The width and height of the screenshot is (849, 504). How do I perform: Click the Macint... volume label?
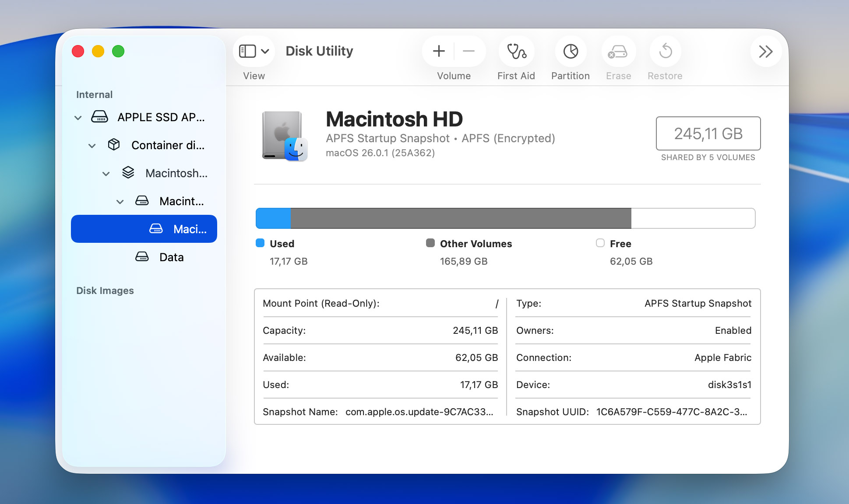click(x=182, y=201)
